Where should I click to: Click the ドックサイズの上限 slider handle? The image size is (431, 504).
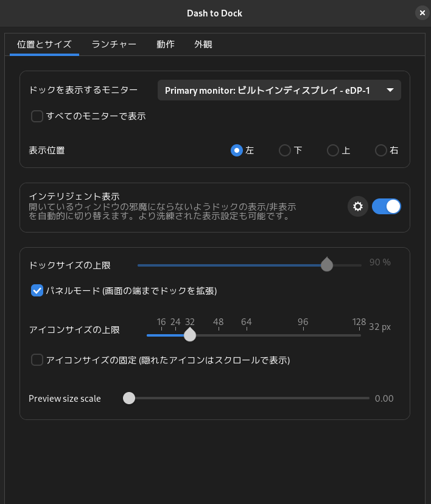(x=327, y=265)
